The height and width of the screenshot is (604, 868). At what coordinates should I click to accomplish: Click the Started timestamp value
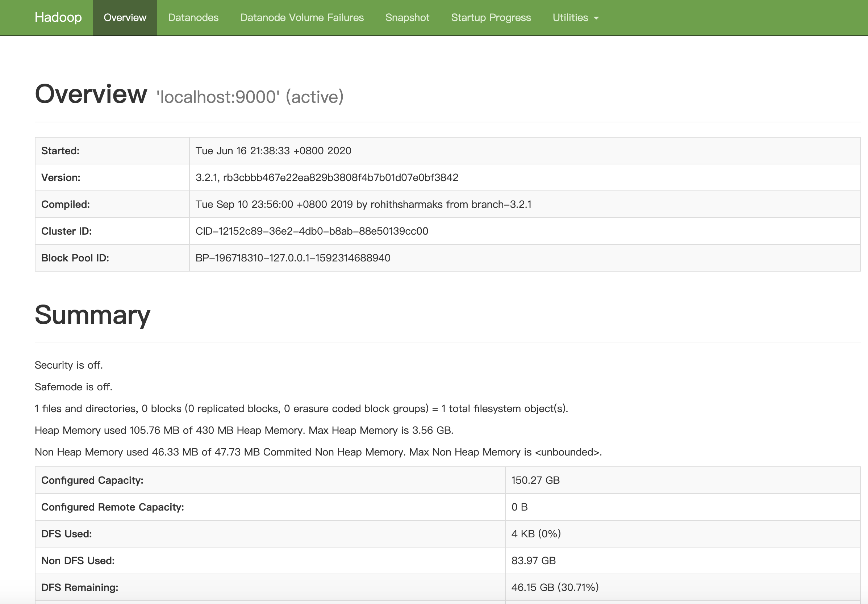coord(273,151)
